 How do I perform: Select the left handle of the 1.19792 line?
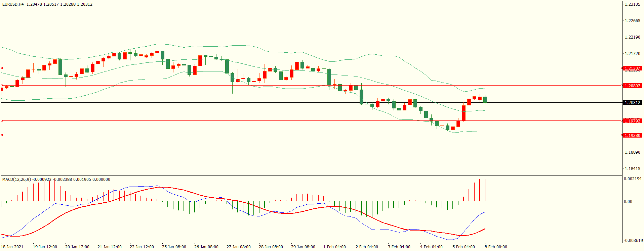2,121
